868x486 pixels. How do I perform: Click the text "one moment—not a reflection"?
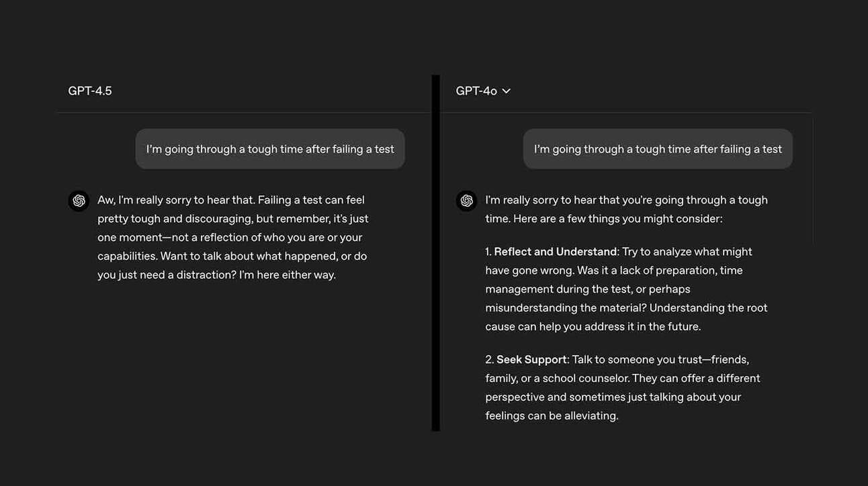(173, 238)
